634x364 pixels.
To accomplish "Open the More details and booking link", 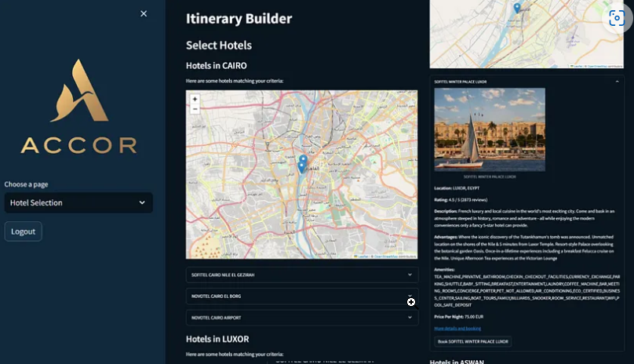I will (x=457, y=329).
